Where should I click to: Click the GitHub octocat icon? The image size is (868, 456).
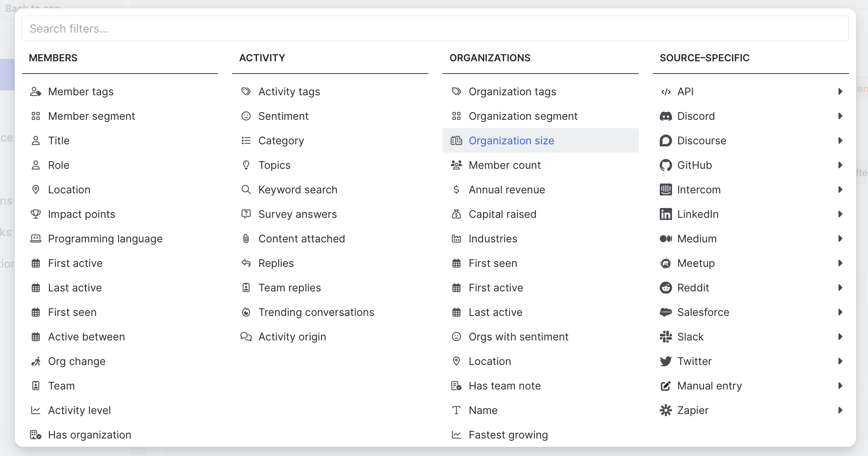pos(665,165)
